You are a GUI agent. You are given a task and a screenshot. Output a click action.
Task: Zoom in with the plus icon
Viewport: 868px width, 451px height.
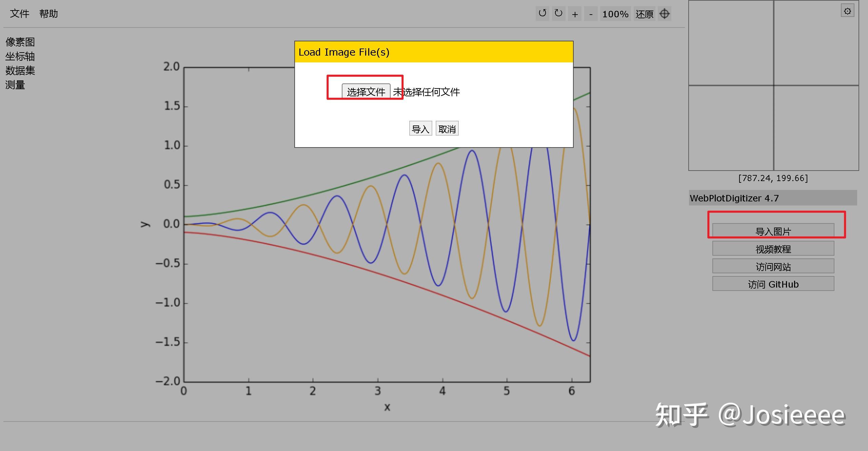pyautogui.click(x=575, y=14)
